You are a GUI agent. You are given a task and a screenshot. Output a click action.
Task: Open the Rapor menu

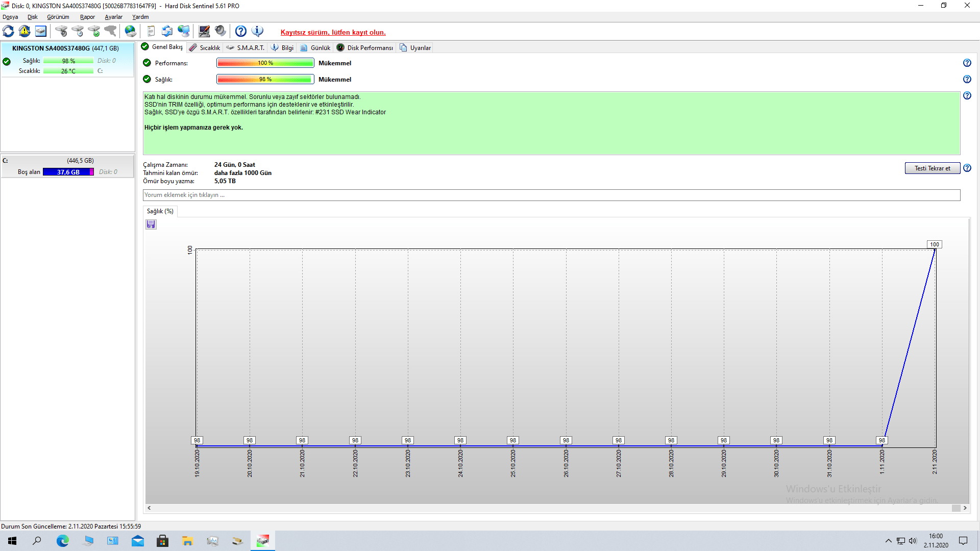click(x=87, y=17)
